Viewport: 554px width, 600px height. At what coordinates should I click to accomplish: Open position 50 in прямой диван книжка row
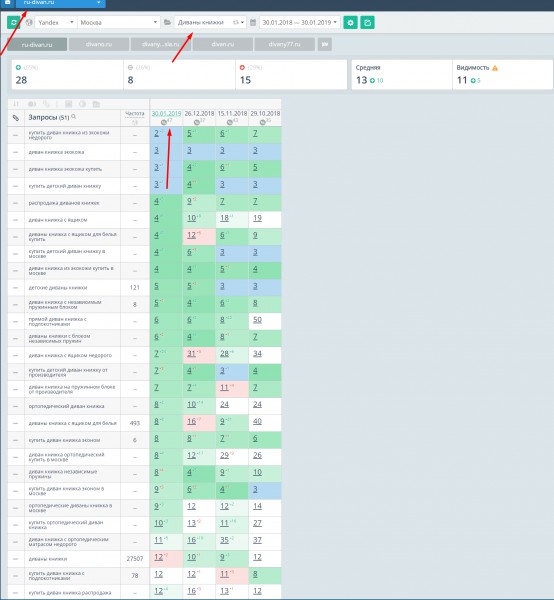(257, 320)
